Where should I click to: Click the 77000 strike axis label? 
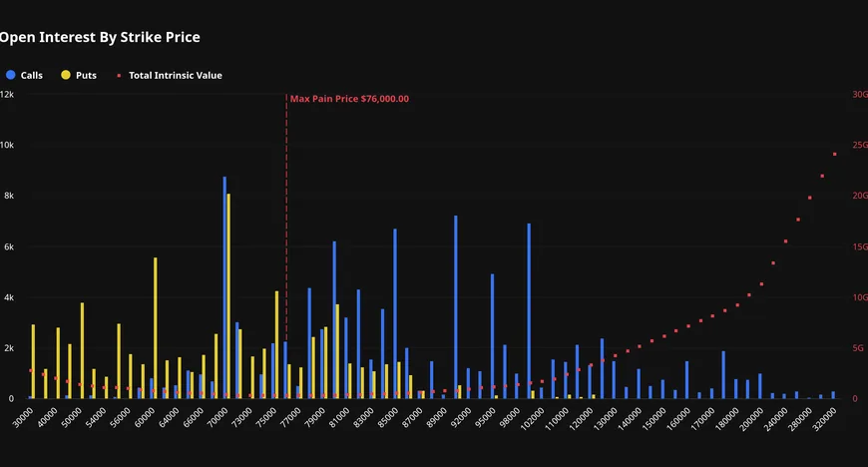tap(290, 416)
